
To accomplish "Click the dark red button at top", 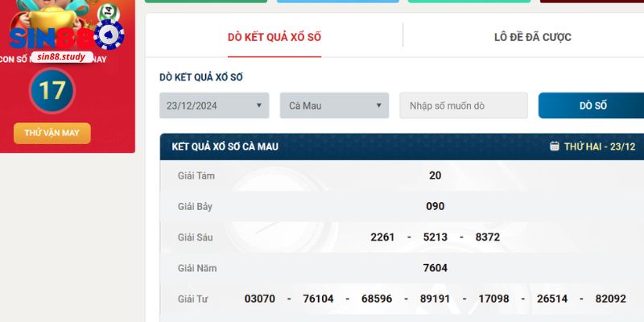I will click(x=592, y=2).
